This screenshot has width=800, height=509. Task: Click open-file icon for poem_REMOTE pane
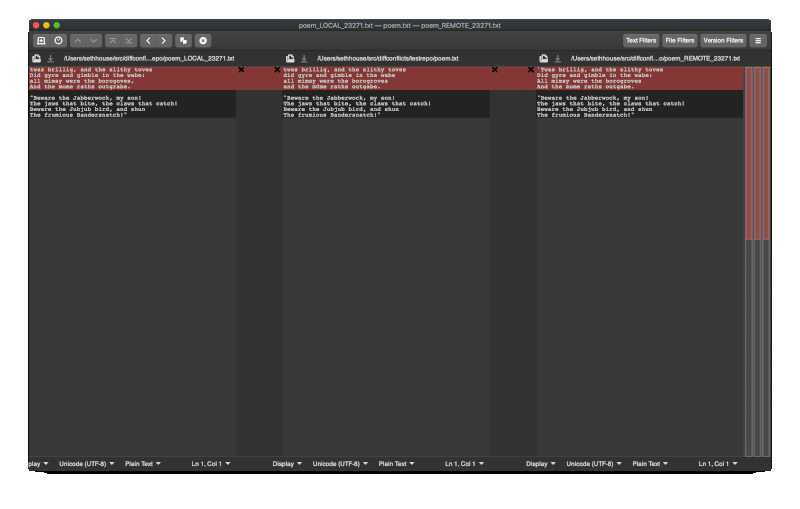coord(544,59)
